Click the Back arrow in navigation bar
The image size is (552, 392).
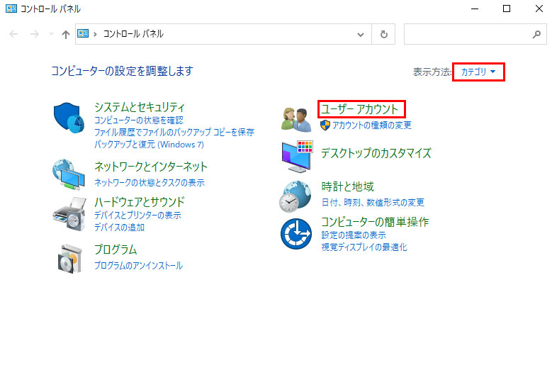click(x=13, y=34)
